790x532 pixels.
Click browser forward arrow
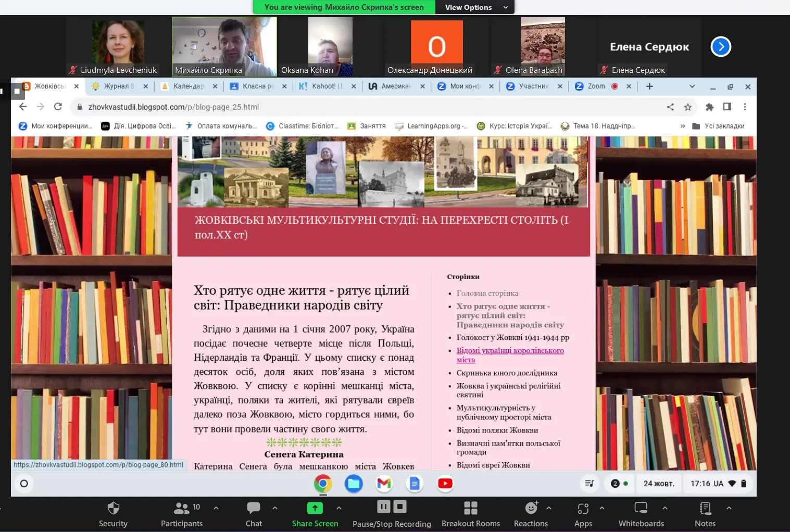pos(41,107)
